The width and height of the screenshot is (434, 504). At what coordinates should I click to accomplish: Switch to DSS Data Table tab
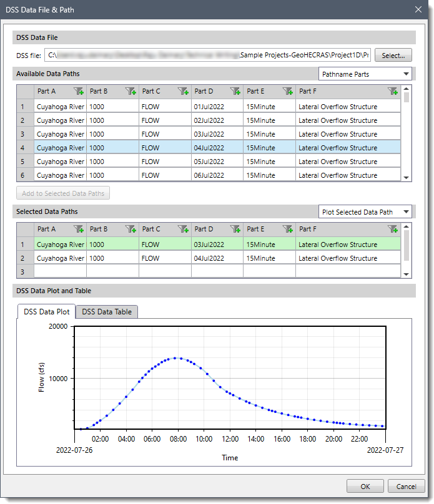107,312
